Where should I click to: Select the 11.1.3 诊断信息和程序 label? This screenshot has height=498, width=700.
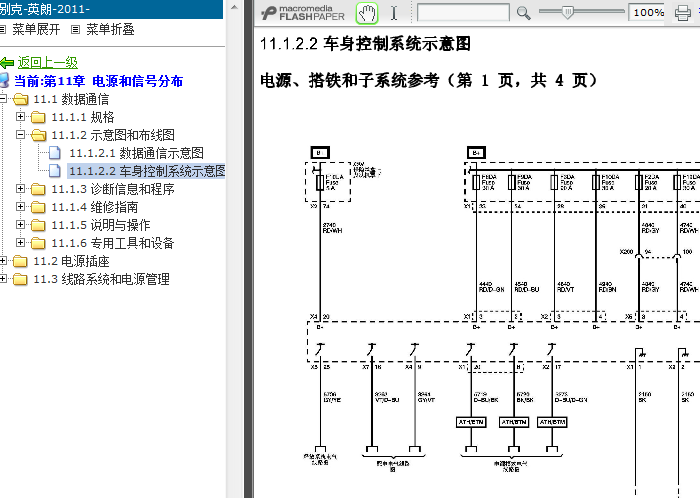tap(112, 189)
